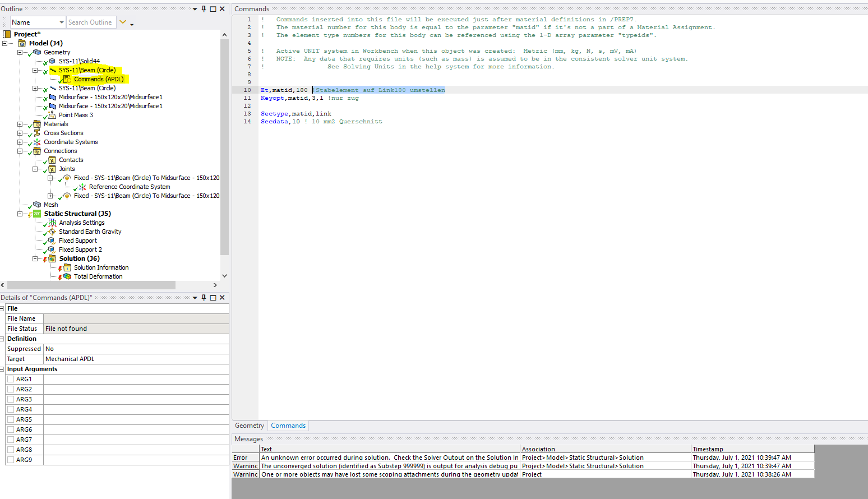Screen dimensions: 868x499
Task: Switch to the Commands tab
Action: pos(288,426)
